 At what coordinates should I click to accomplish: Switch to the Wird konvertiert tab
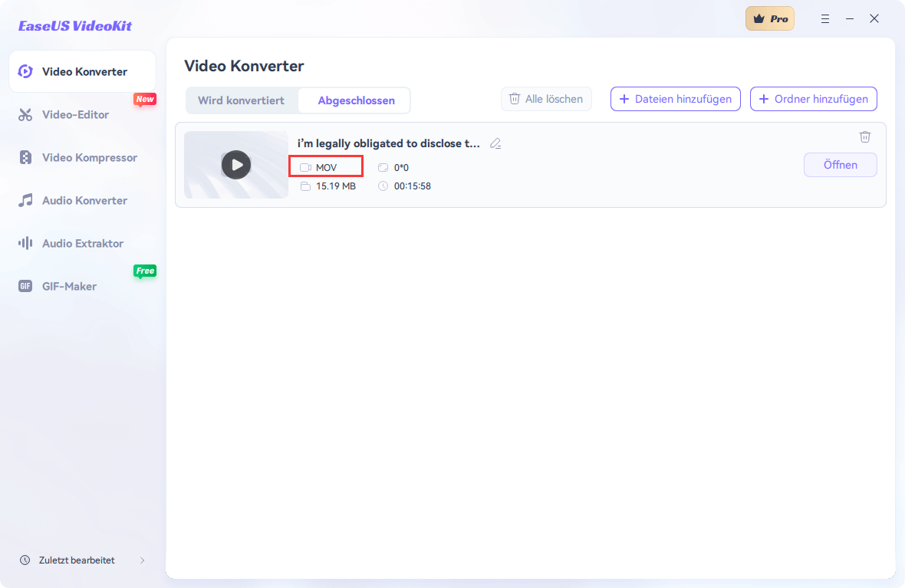click(242, 100)
